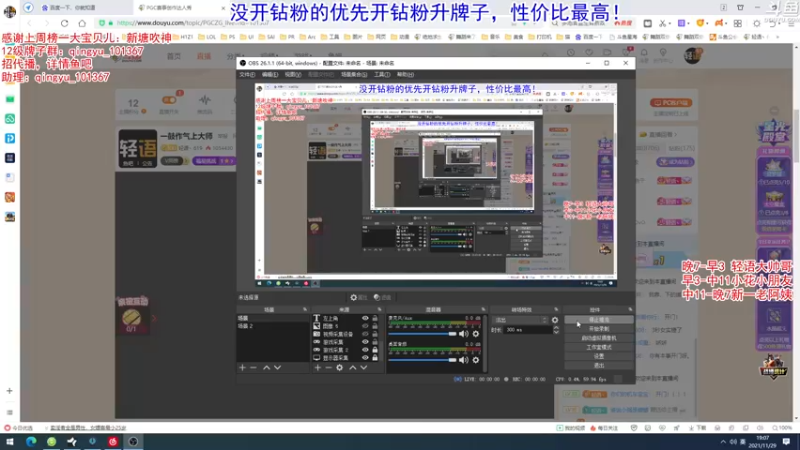Image resolution: width=800 pixels, height=450 pixels.
Task: Decrease transition duration with down arrow
Action: (x=556, y=332)
